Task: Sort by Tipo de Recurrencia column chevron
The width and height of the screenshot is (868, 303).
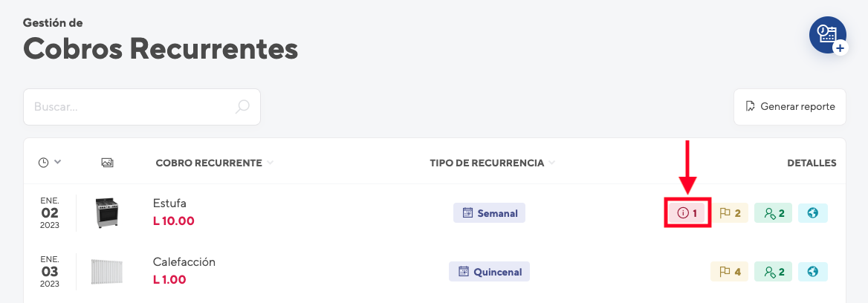Action: 551,163
